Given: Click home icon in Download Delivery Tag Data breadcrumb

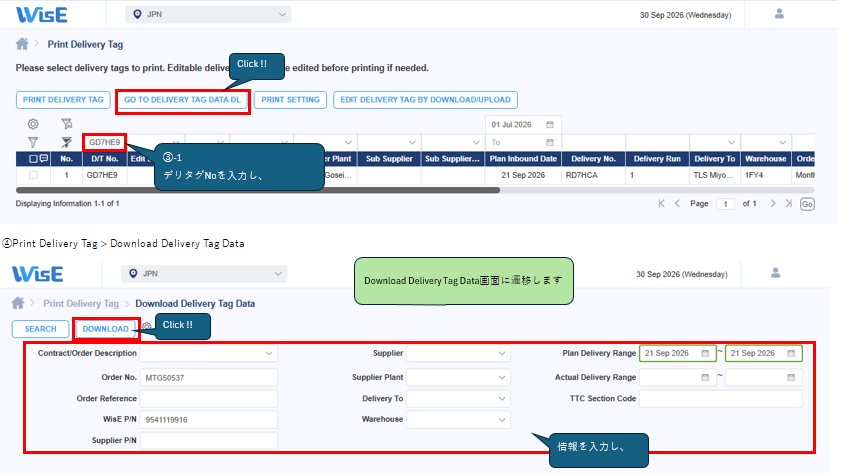Looking at the screenshot, I should pyautogui.click(x=18, y=303).
